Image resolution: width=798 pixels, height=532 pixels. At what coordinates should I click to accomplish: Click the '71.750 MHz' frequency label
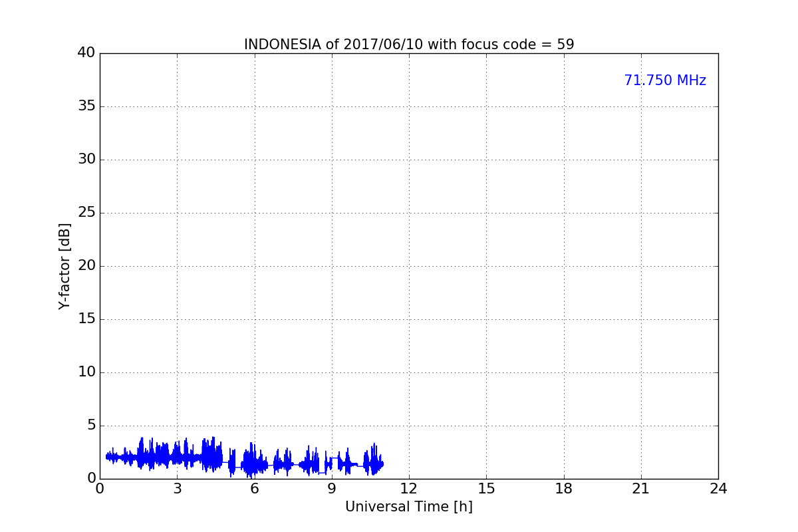tap(665, 80)
